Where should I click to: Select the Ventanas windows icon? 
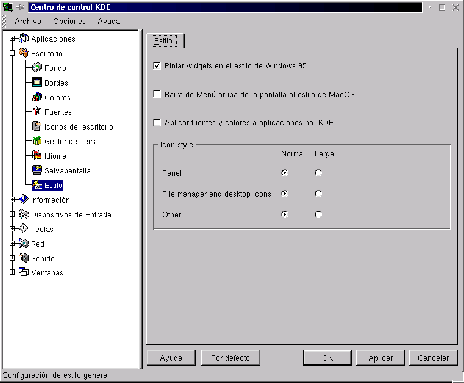click(24, 272)
